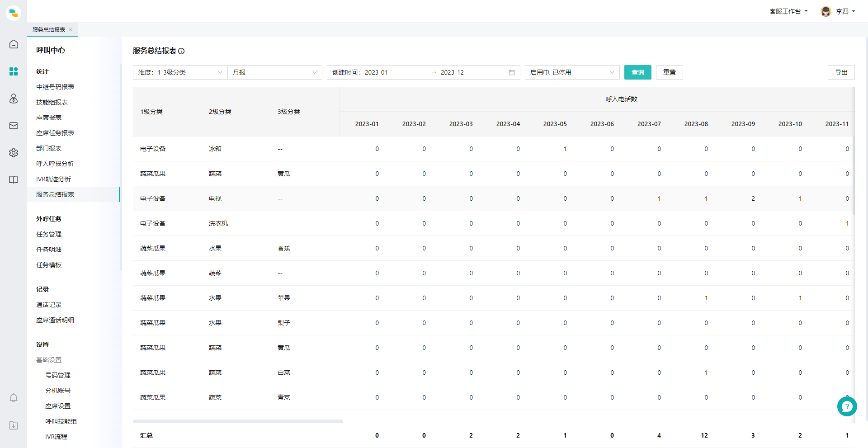Click the 3级分类 column header
This screenshot has height=448, width=868.
coord(289,112)
